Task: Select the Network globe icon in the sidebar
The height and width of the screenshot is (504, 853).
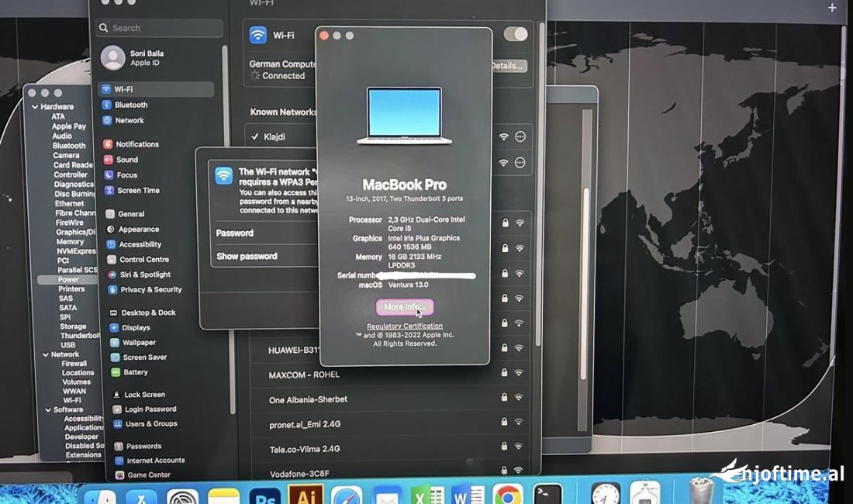Action: coord(107,120)
